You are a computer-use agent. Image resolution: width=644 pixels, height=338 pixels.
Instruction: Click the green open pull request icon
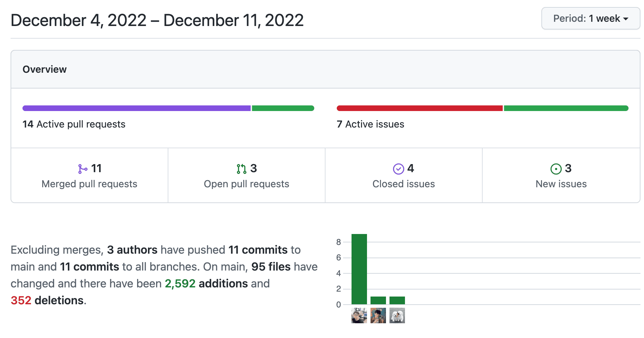click(241, 169)
